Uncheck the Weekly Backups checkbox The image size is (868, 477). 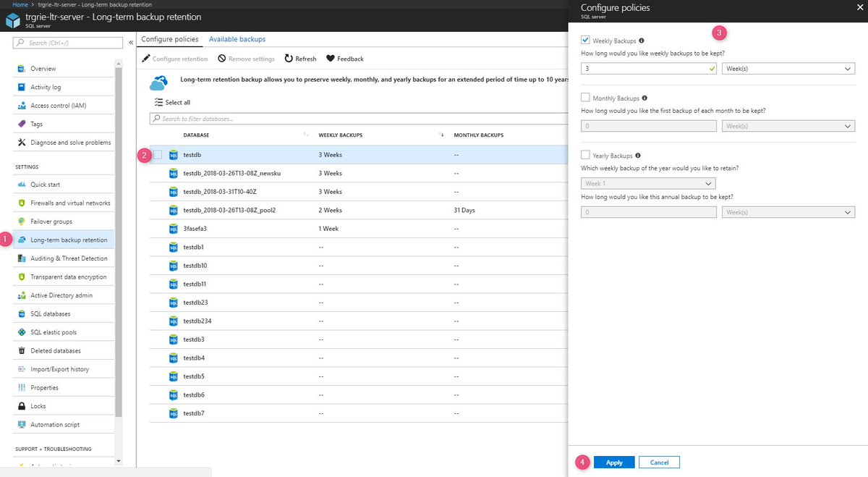pyautogui.click(x=586, y=41)
